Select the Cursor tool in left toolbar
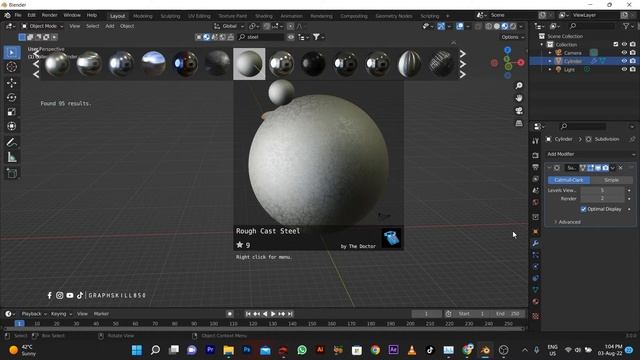This screenshot has width=640, height=360. 11,67
